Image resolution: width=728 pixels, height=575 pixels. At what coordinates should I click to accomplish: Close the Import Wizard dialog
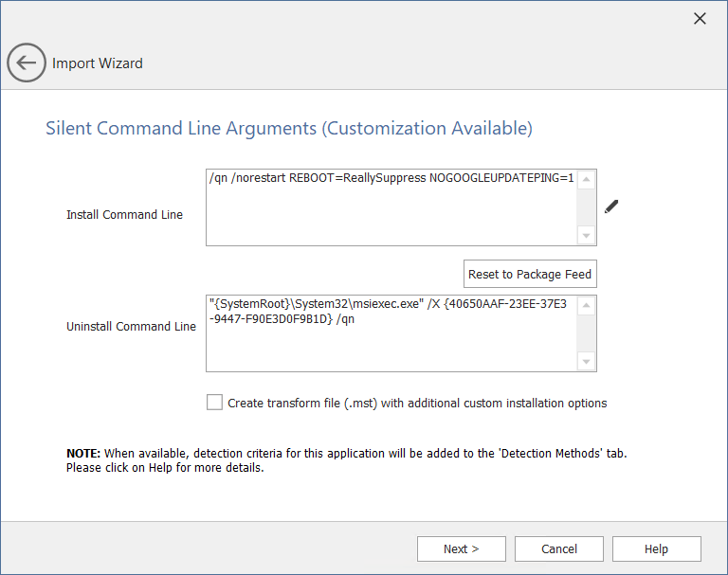pyautogui.click(x=700, y=19)
